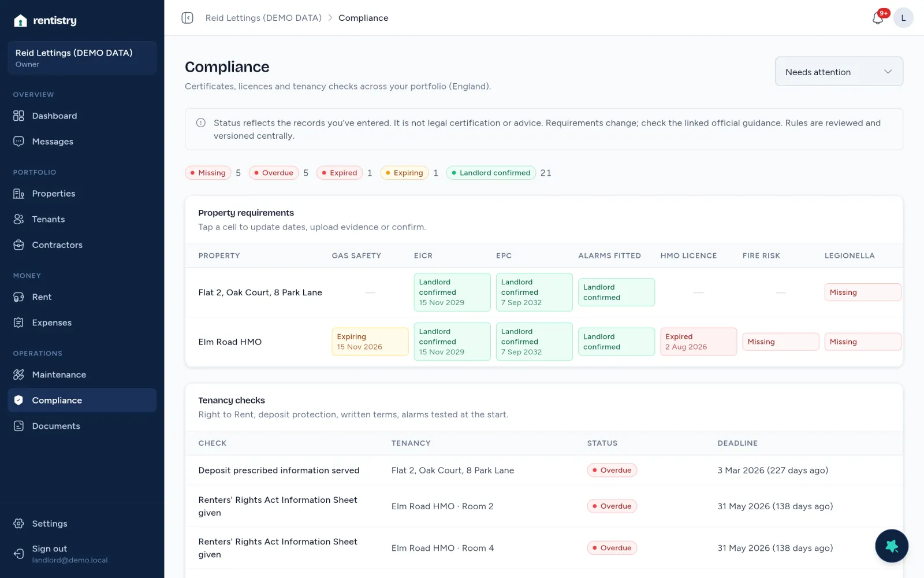Viewport: 924px width, 578px height.
Task: Open the Flat 2 EICR cell dated 15 Nov 2029
Action: point(452,292)
